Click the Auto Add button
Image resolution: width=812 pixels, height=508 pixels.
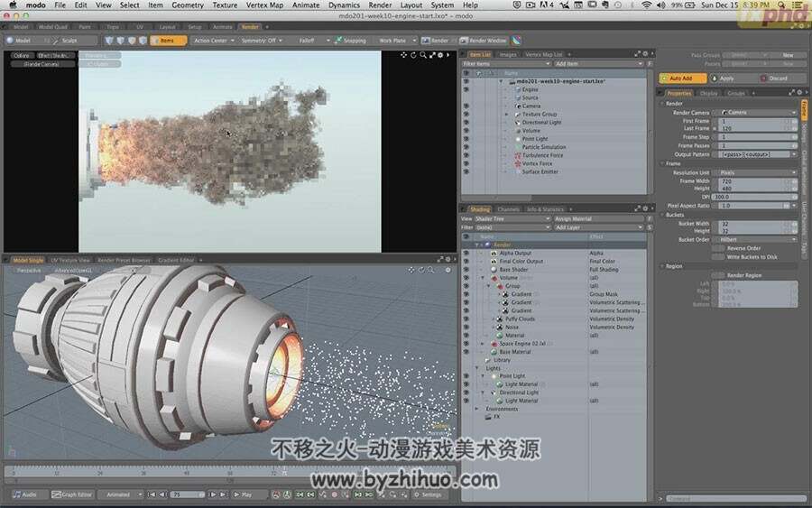pos(683,79)
